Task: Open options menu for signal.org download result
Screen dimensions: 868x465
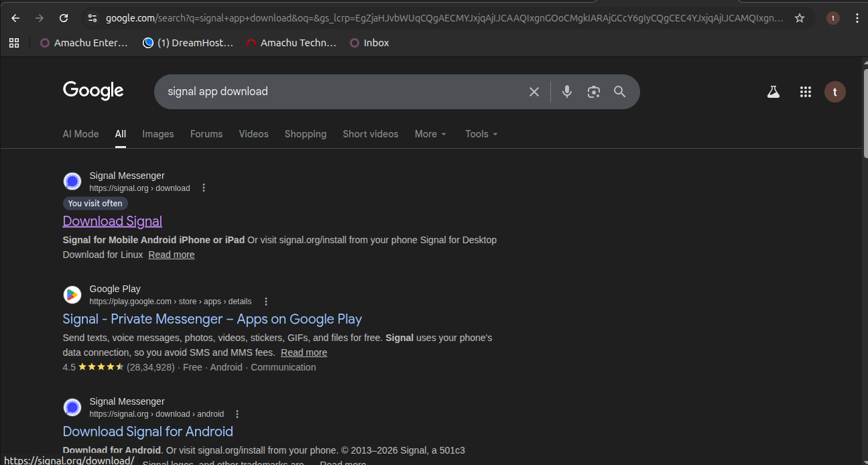Action: 204,188
